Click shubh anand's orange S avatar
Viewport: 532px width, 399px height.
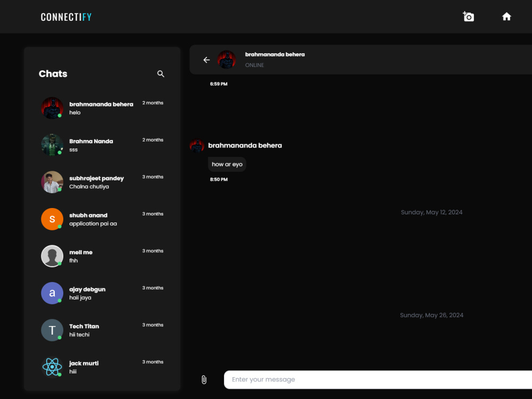tap(52, 219)
